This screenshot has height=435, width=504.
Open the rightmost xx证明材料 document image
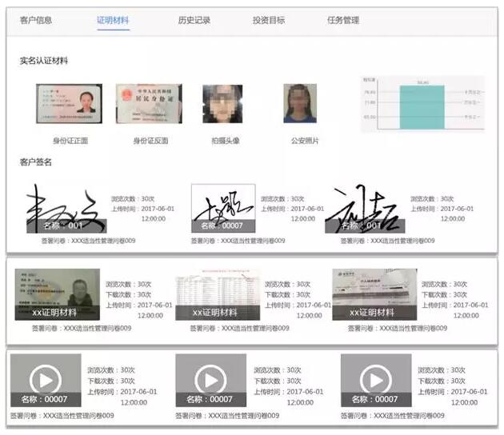(x=374, y=293)
